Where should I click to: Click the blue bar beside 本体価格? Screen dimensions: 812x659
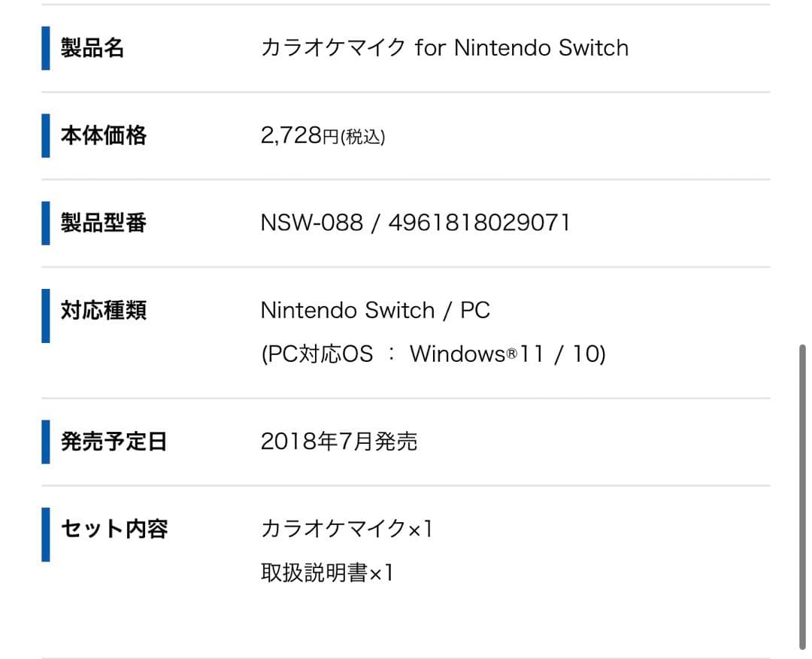point(46,136)
